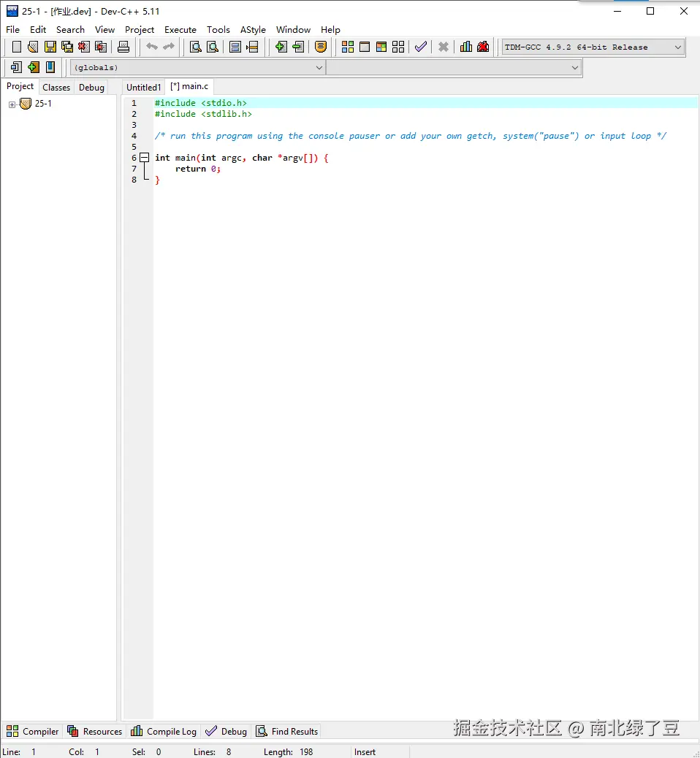Open the bottom Debug panel tab
700x758 pixels.
pos(226,732)
